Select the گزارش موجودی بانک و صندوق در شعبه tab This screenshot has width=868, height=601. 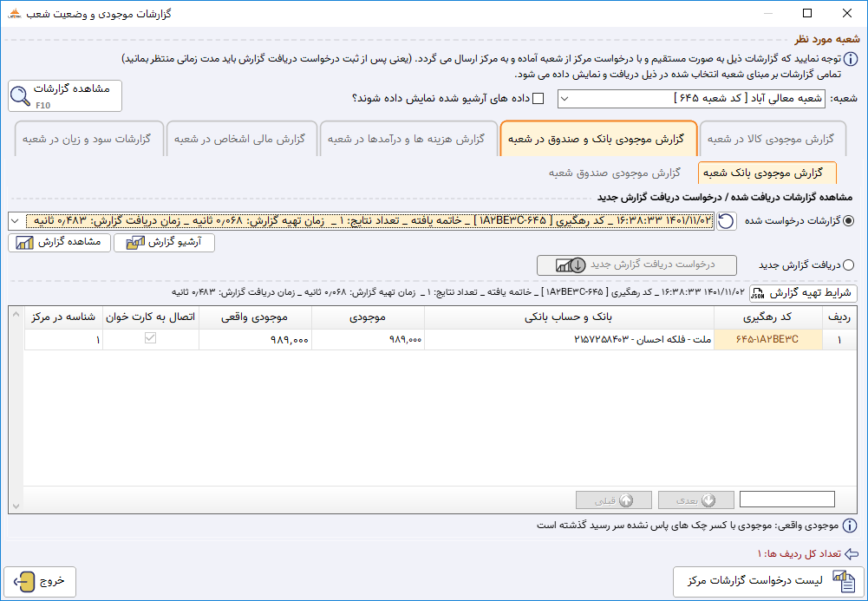598,139
